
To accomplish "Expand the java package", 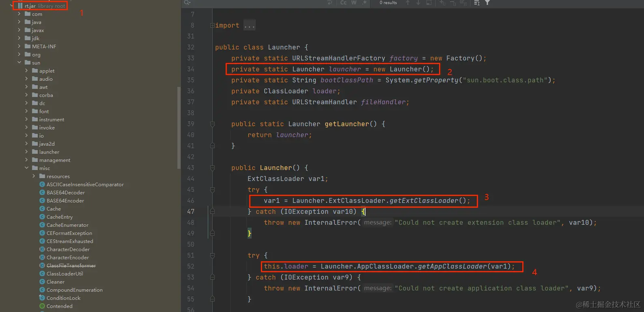I will [x=19, y=22].
